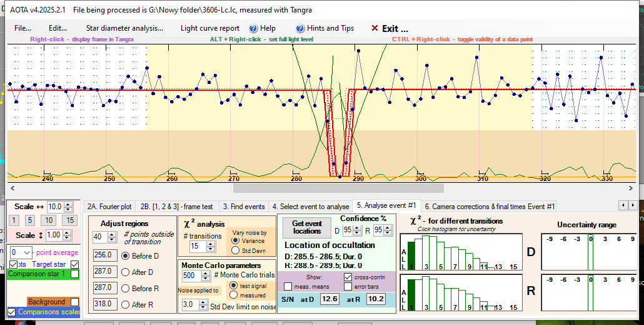Open Light curve report menu
This screenshot has height=325, width=644.
[x=210, y=28]
